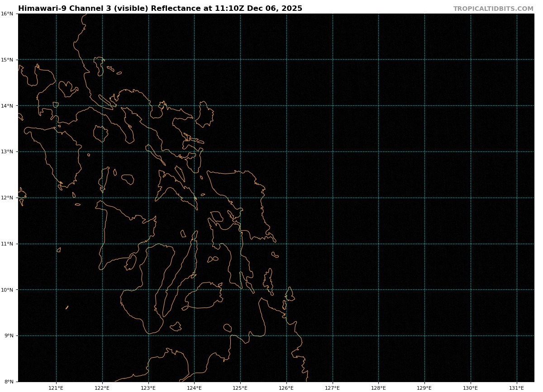Click the 126°E and 15°N grid intersection
This screenshot has width=543, height=392.
(x=286, y=60)
